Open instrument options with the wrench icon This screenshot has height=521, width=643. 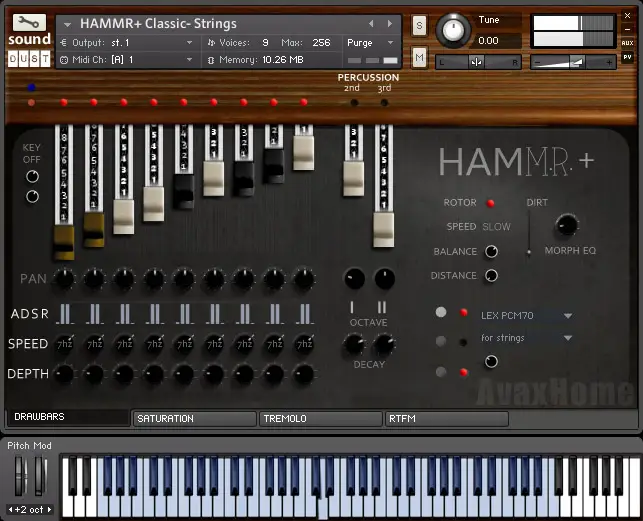point(29,22)
